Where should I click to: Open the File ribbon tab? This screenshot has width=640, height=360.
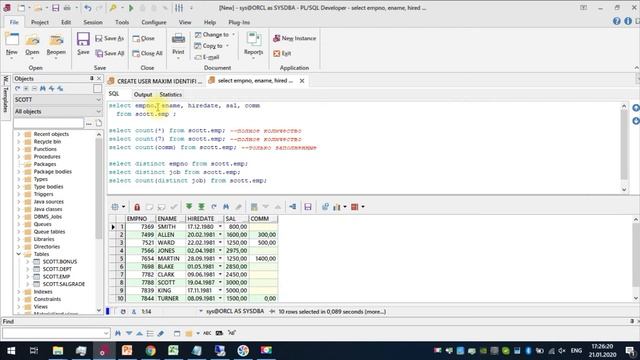click(14, 22)
